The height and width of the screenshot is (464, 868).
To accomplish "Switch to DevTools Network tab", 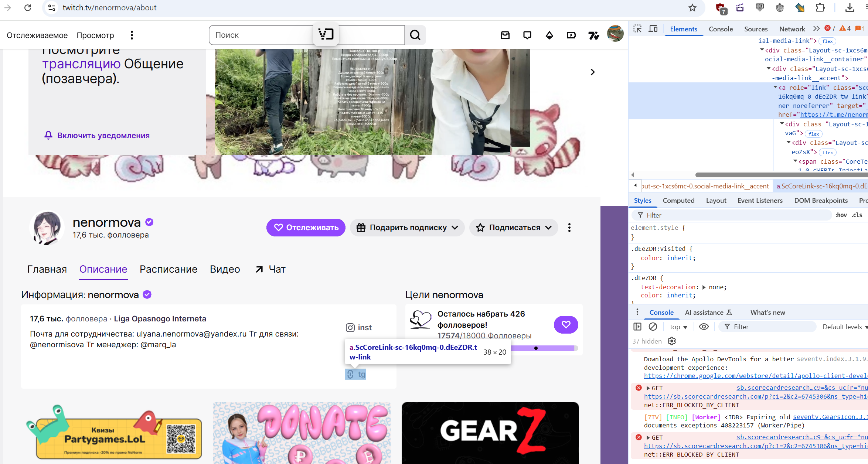I will click(792, 29).
